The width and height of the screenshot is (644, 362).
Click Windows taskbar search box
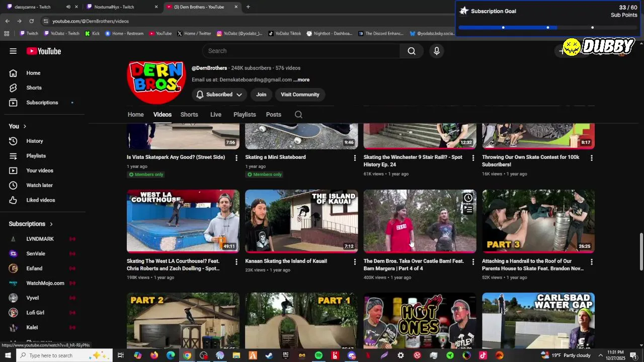click(65, 355)
